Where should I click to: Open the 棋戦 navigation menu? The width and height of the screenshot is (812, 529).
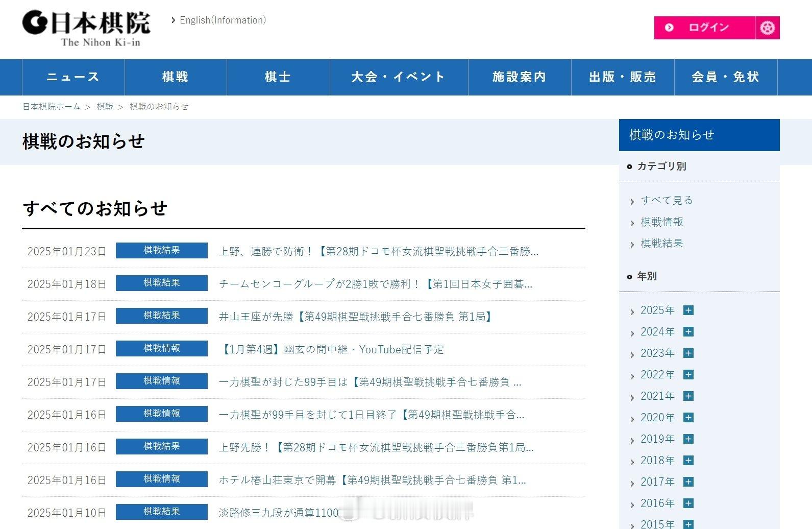click(176, 77)
